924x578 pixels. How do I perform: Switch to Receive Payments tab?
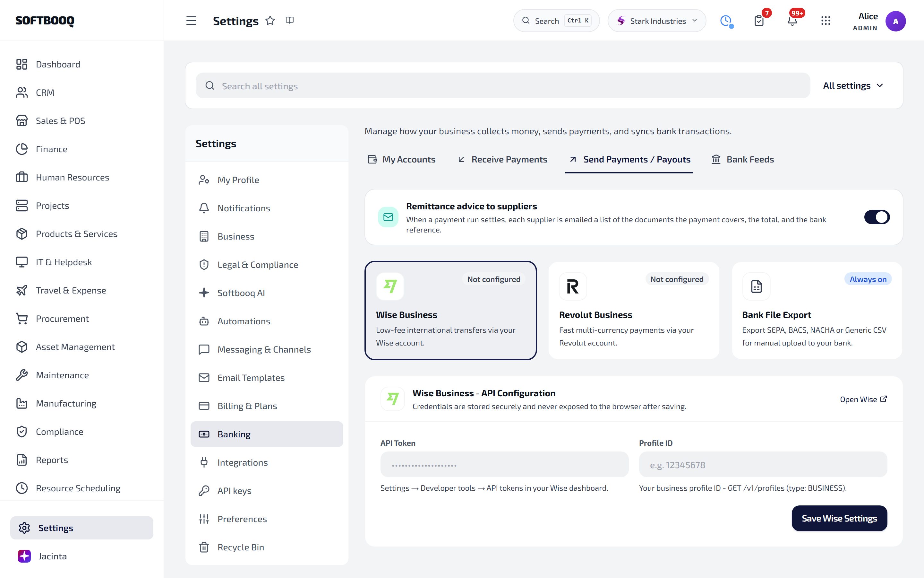502,159
